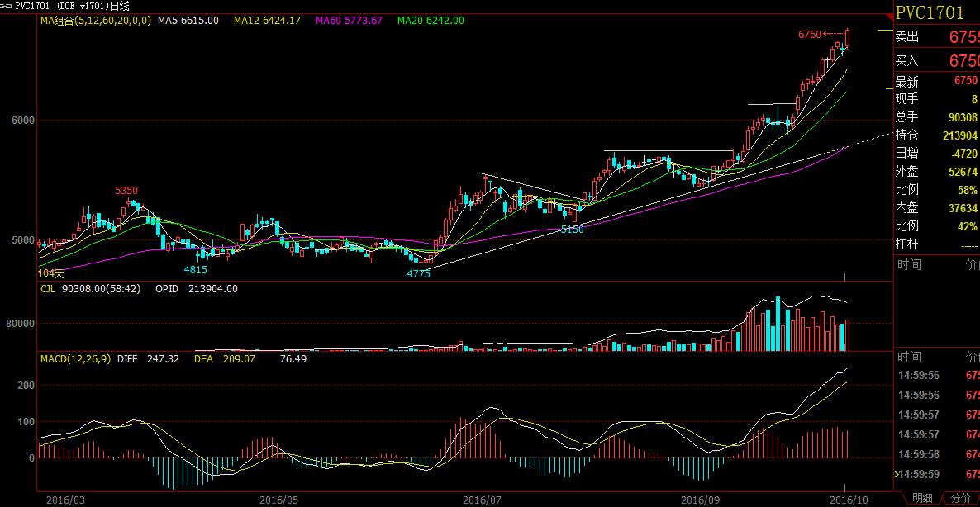Open the MACD(12,26,9) indicator settings
The width and height of the screenshot is (980, 507).
[x=76, y=359]
